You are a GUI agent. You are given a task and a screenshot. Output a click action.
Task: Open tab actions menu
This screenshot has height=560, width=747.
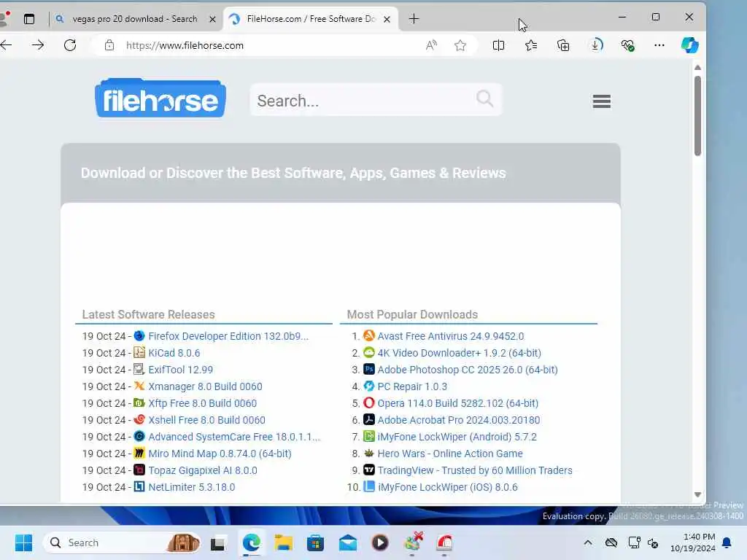(x=29, y=19)
